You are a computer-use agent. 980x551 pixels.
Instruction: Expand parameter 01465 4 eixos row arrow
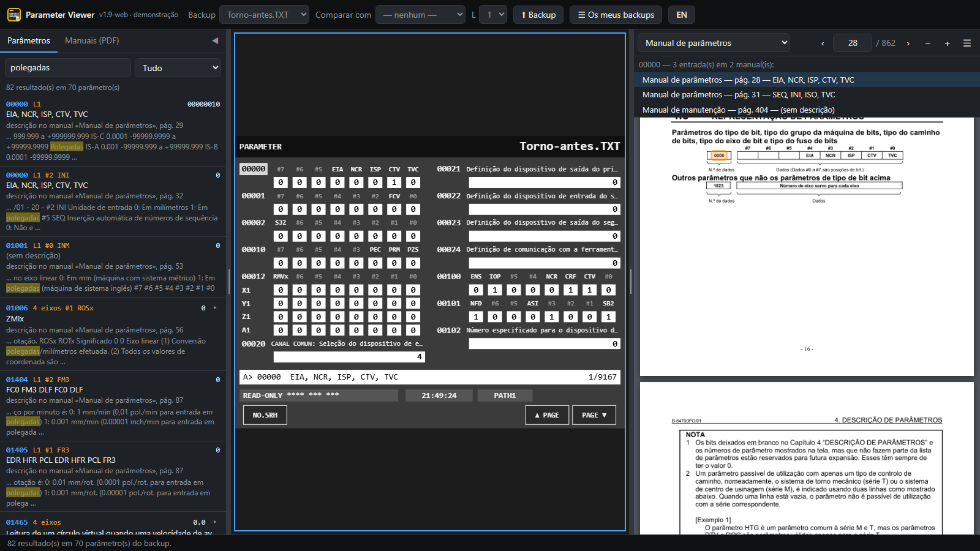click(215, 522)
